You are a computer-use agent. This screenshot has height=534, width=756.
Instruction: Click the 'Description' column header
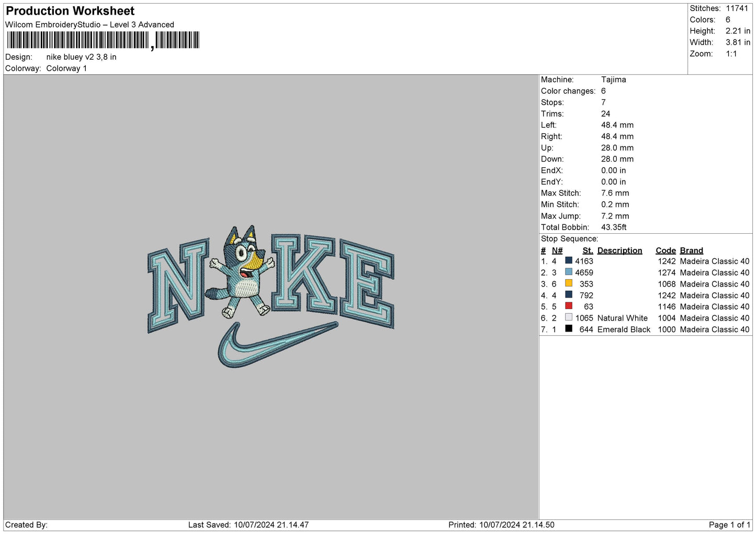tap(619, 251)
